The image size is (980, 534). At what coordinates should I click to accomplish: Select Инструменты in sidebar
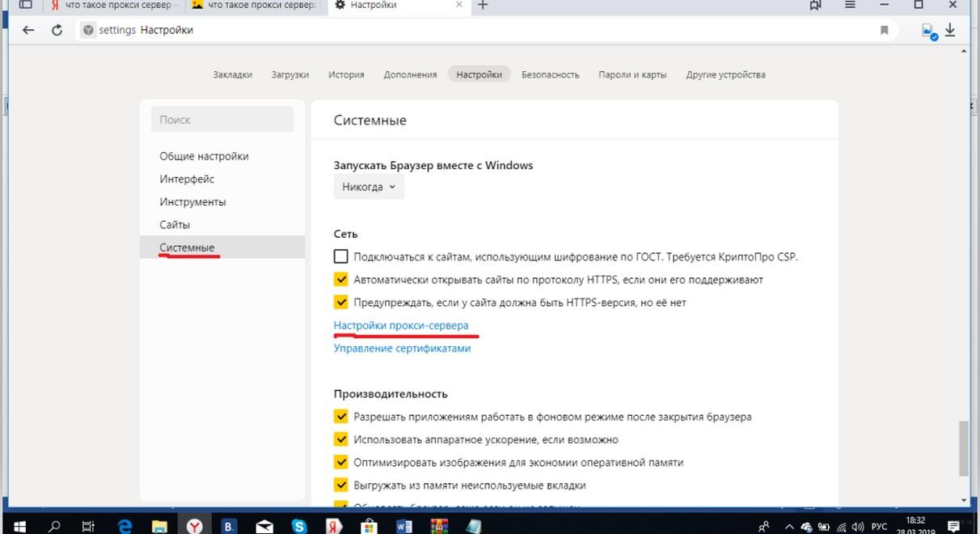click(x=192, y=201)
